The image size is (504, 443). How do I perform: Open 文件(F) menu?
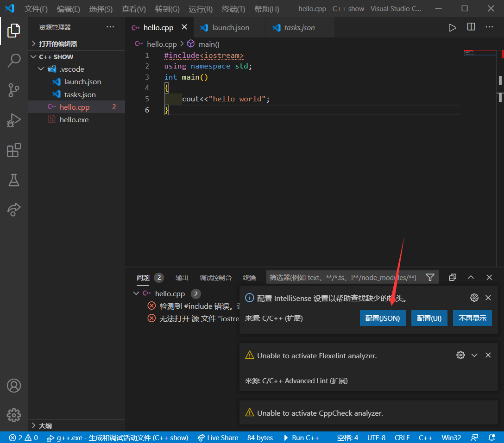coord(36,9)
